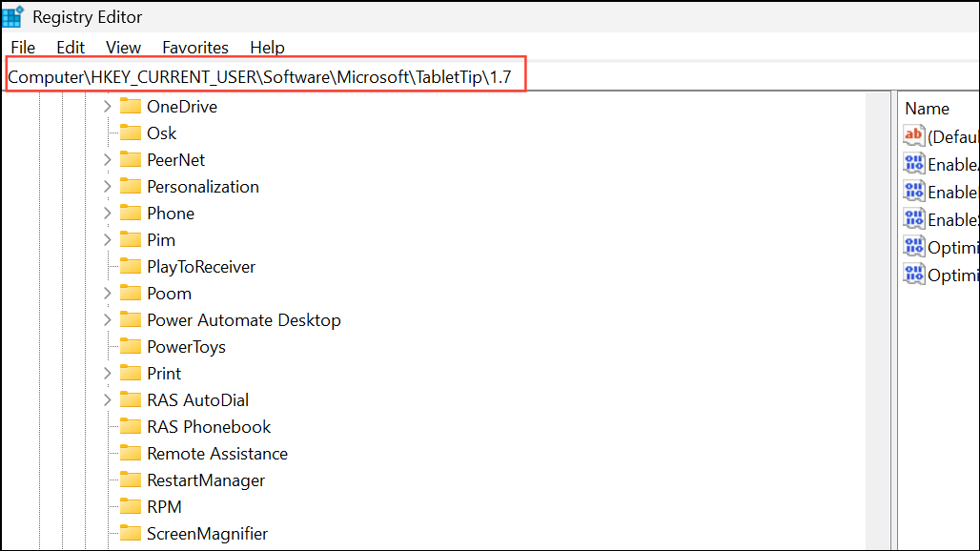Select the PowerToys key folder icon
980x551 pixels.
click(131, 347)
